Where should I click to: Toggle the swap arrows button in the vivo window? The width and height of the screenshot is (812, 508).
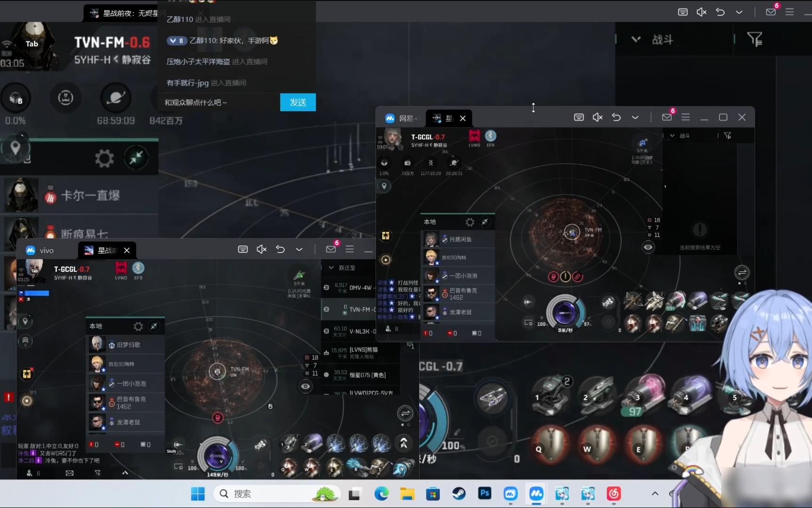click(405, 413)
